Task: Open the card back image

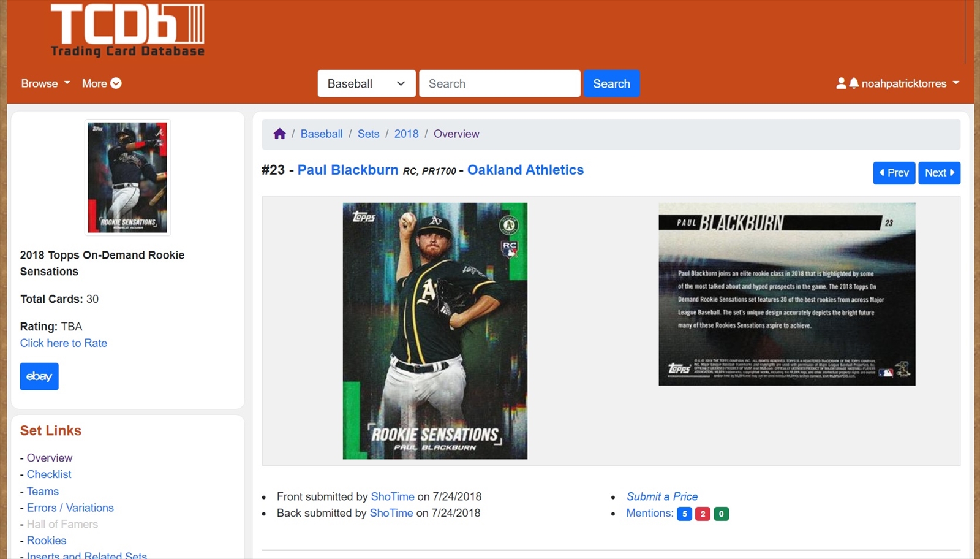Action: point(786,294)
